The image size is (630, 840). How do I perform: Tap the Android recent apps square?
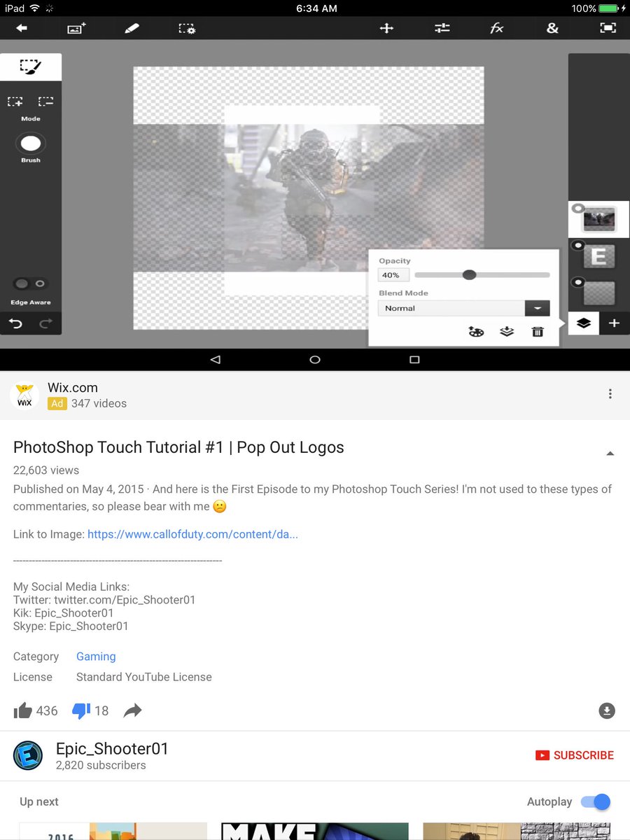(x=414, y=359)
